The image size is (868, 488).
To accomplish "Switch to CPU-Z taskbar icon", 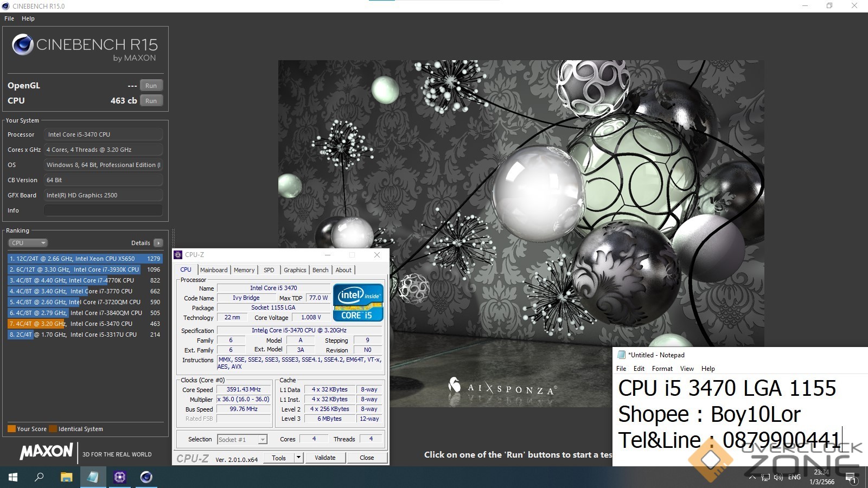I will point(119,477).
